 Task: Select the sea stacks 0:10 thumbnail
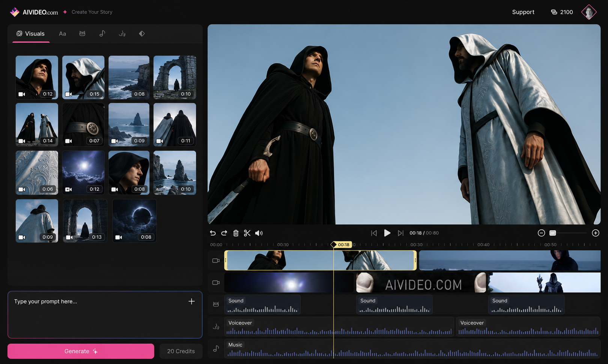pos(175,173)
